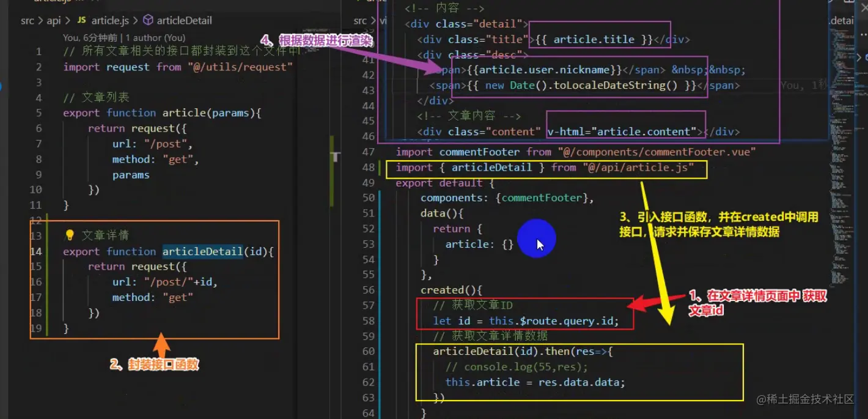
Task: Click "{{ article.title }}" interpolation in the template
Action: [x=594, y=39]
